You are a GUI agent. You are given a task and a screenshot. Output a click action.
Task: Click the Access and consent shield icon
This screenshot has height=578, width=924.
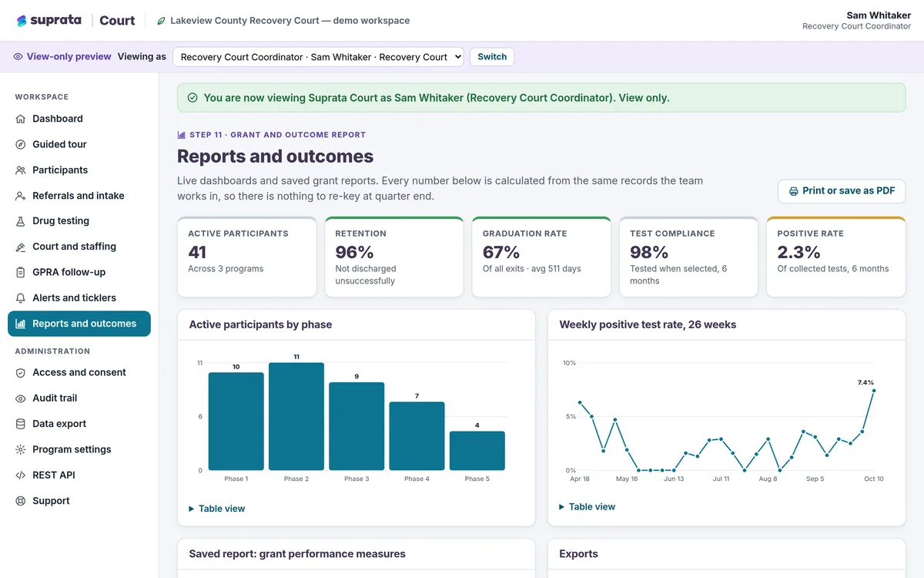[x=21, y=372]
